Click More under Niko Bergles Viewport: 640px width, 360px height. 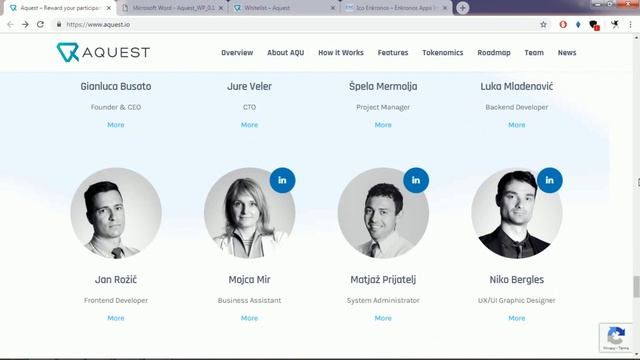(x=517, y=318)
